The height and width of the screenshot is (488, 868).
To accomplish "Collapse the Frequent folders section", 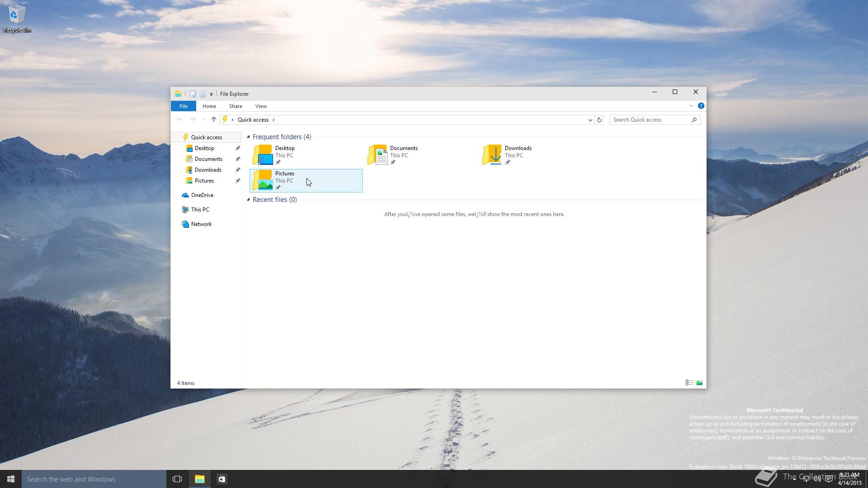I will pos(248,137).
